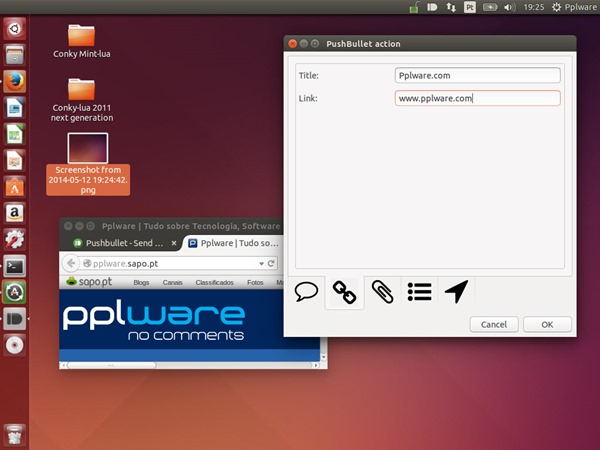The height and width of the screenshot is (450, 600).
Task: Open sound volume indicator
Action: pos(509,7)
